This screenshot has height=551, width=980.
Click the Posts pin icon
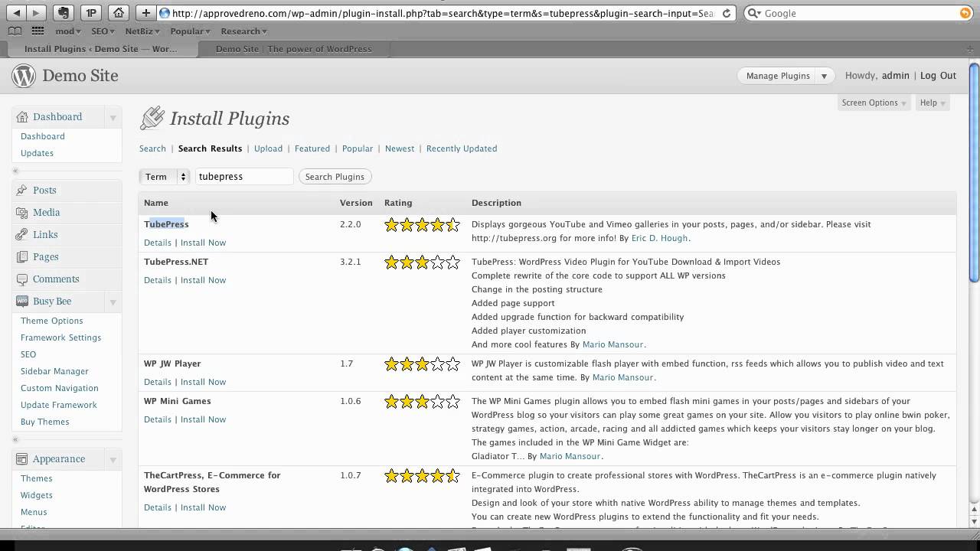[x=22, y=191]
